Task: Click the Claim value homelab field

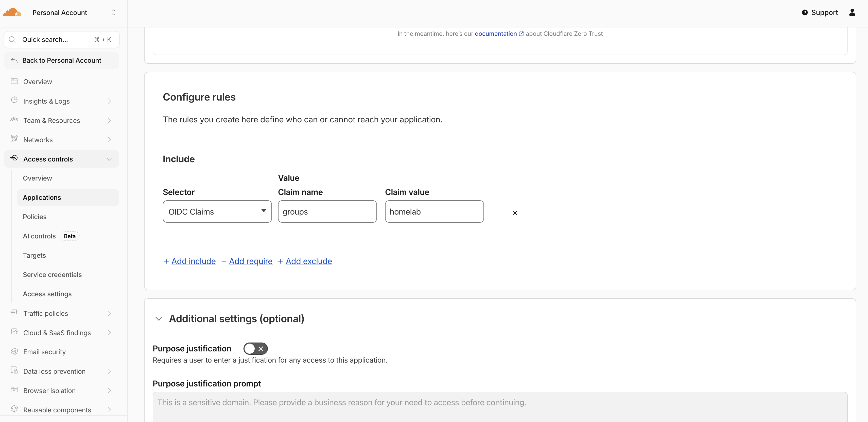Action: (x=434, y=212)
